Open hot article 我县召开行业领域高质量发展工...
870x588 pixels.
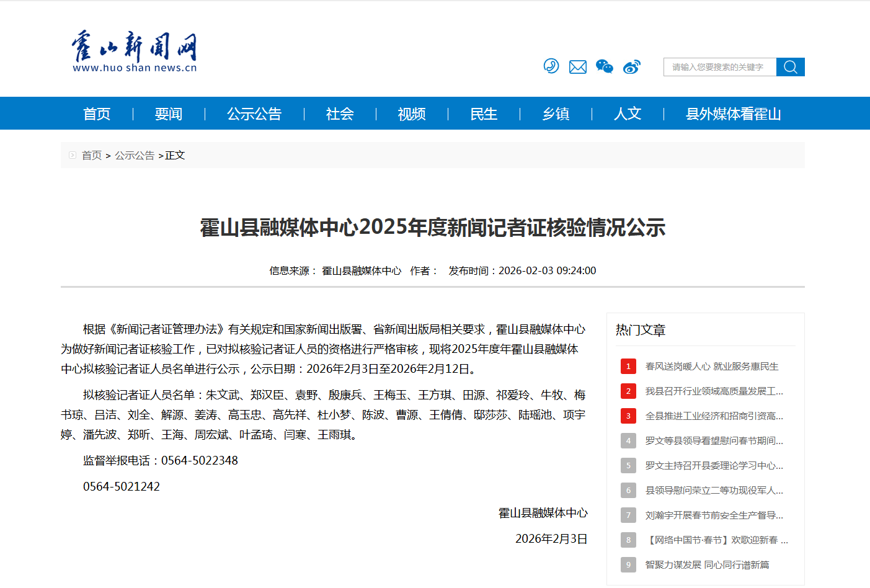tap(714, 391)
